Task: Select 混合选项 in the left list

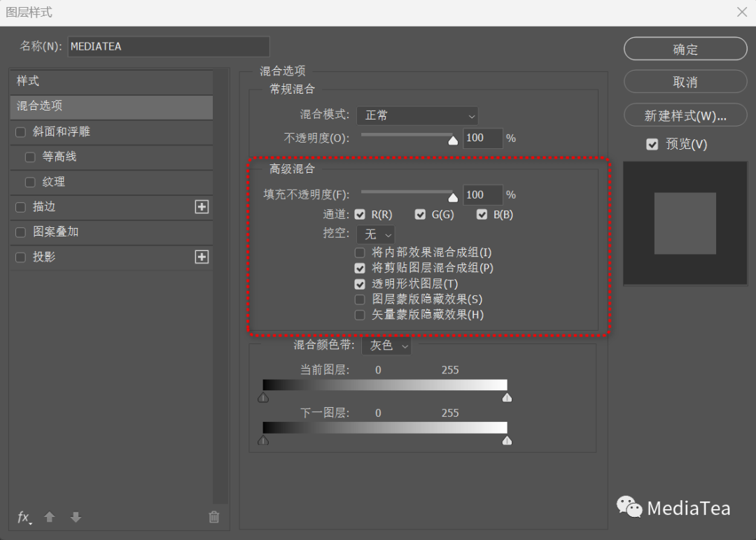Action: click(x=111, y=106)
